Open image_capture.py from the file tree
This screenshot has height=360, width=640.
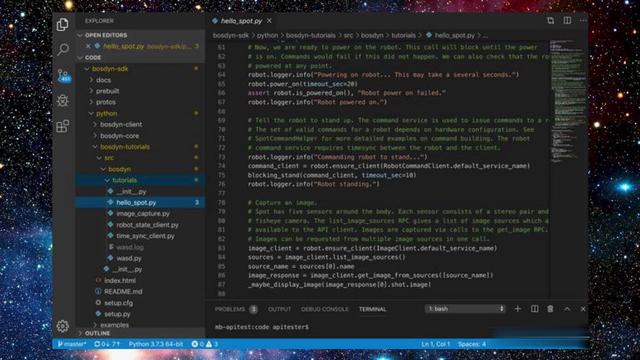pos(143,213)
